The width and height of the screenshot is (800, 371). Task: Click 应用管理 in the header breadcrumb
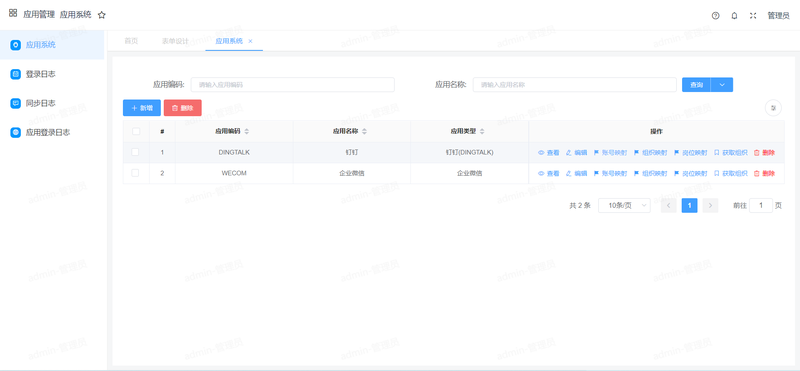click(x=39, y=15)
